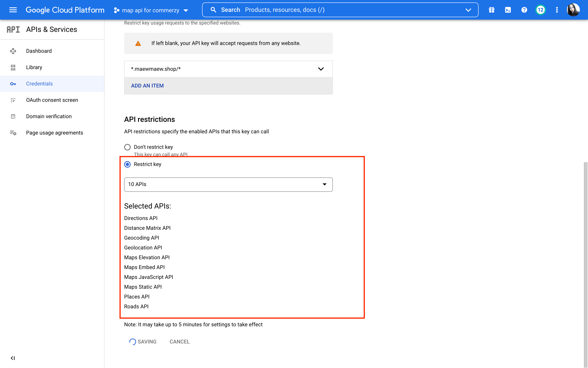Open the user account avatar
This screenshot has height=368, width=588.
click(x=573, y=10)
